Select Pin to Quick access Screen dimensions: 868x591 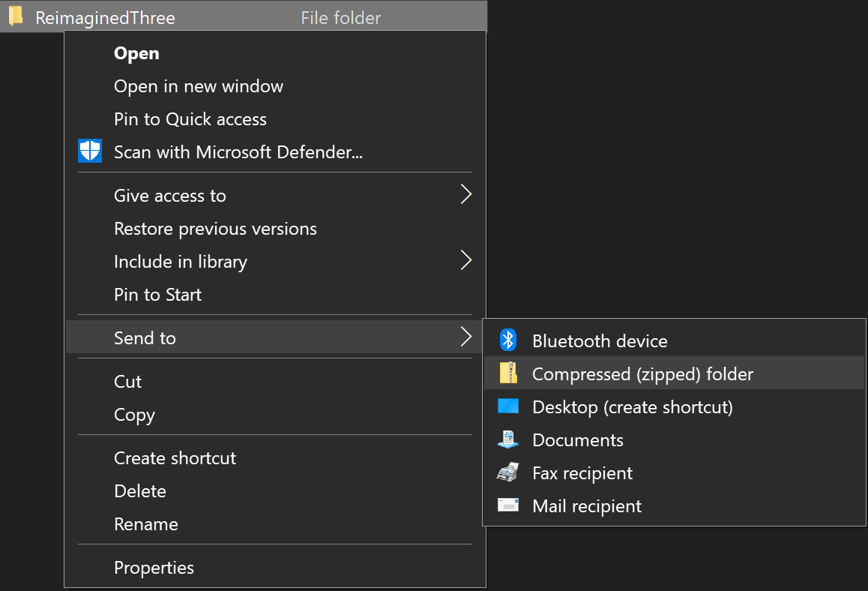pos(190,119)
